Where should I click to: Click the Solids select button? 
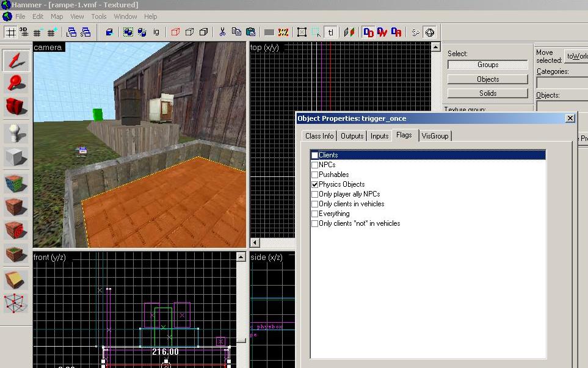coord(487,93)
